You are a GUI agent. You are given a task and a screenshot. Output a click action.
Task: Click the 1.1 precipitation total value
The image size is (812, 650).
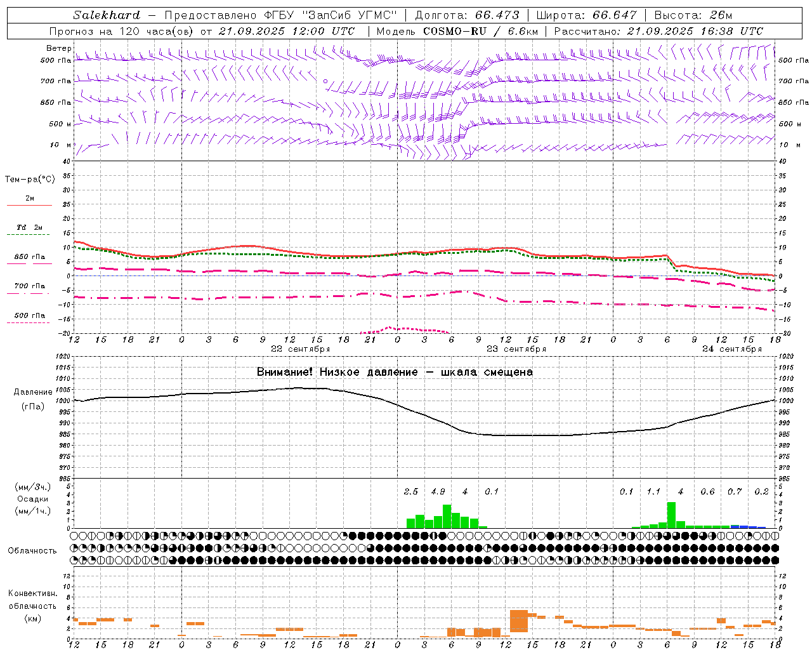point(653,492)
